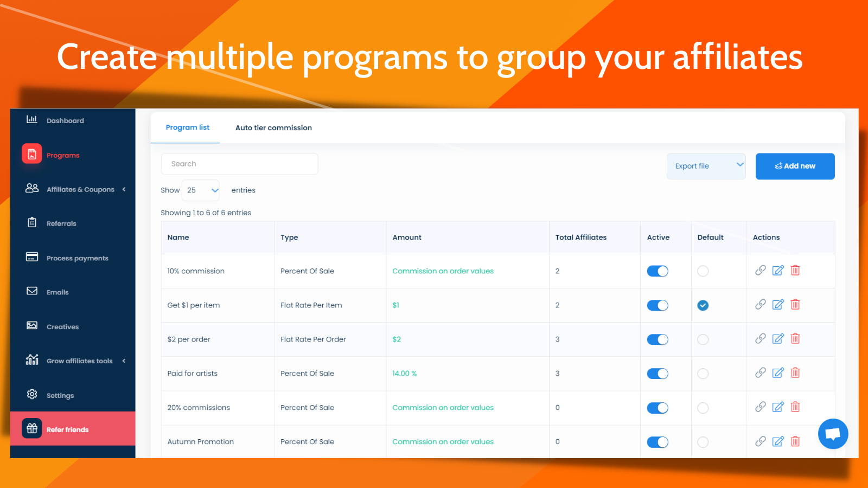Select the Programs icon in the sidebar
Image resolution: width=868 pixels, height=488 pixels.
[31, 154]
